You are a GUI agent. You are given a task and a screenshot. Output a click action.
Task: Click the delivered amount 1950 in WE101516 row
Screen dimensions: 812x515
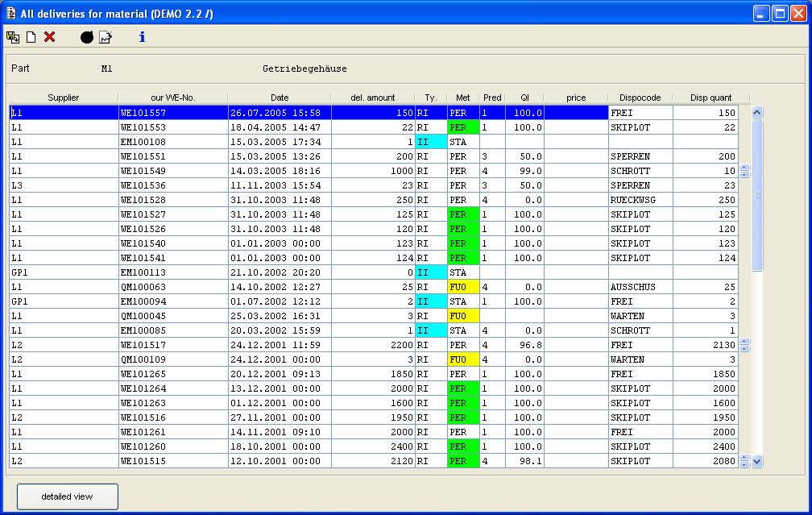tap(374, 417)
